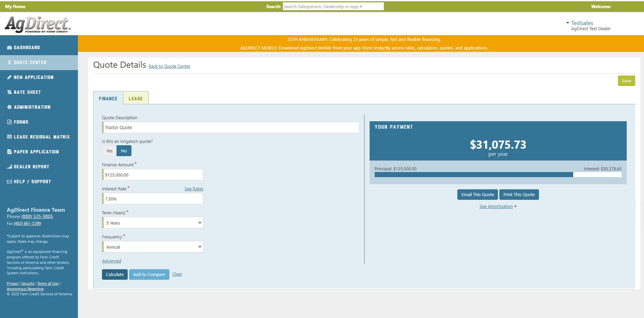Open the Privacy link
This screenshot has width=644, height=318.
(x=13, y=284)
